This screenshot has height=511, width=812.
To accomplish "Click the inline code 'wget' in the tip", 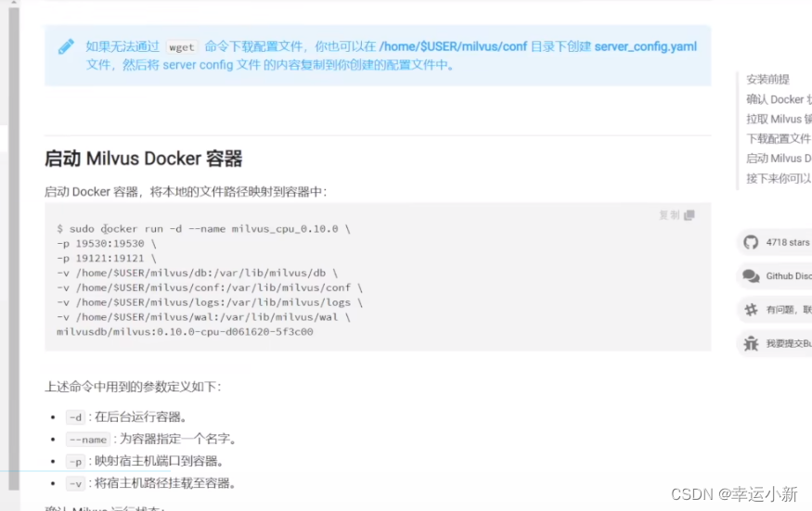I will point(182,47).
